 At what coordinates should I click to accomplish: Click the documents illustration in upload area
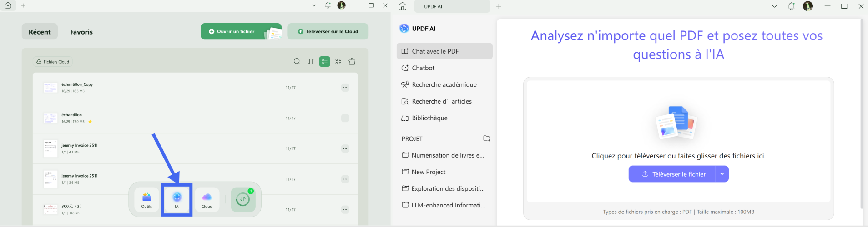[677, 123]
